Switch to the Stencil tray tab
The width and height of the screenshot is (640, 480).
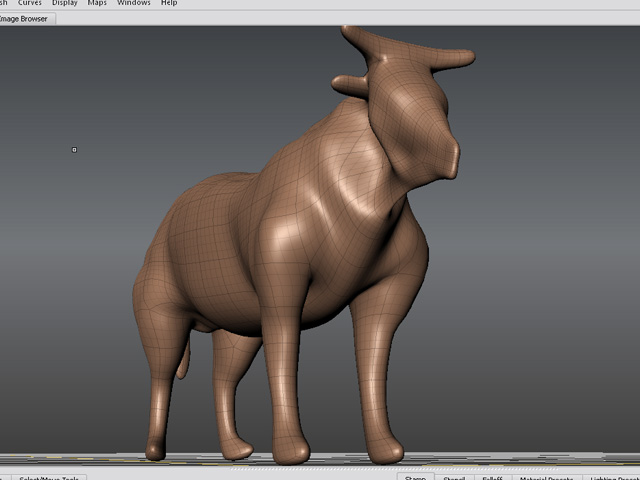pos(454,477)
